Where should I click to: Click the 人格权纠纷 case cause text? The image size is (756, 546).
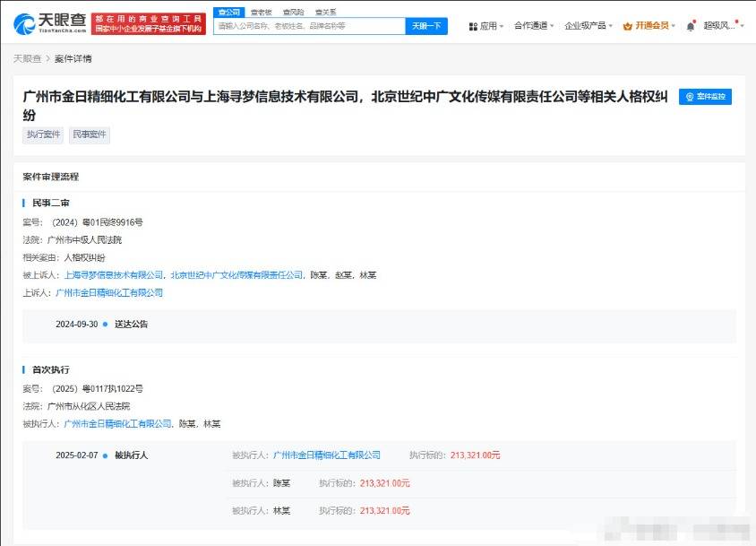coord(84,258)
